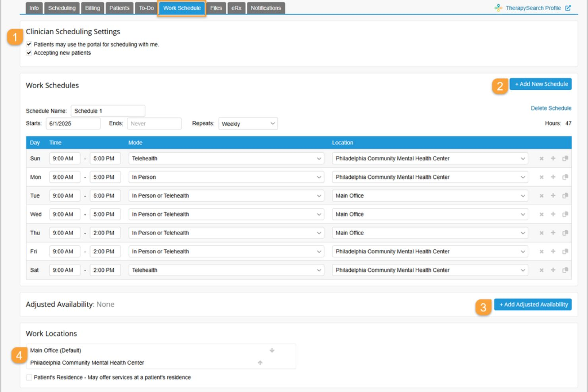Open Mon Mode dropdown showing In Person
This screenshot has width=588, height=392.
click(226, 177)
